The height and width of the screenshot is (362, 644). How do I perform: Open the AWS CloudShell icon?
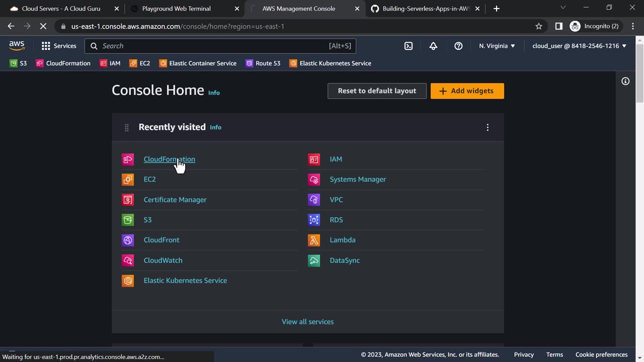point(409,46)
